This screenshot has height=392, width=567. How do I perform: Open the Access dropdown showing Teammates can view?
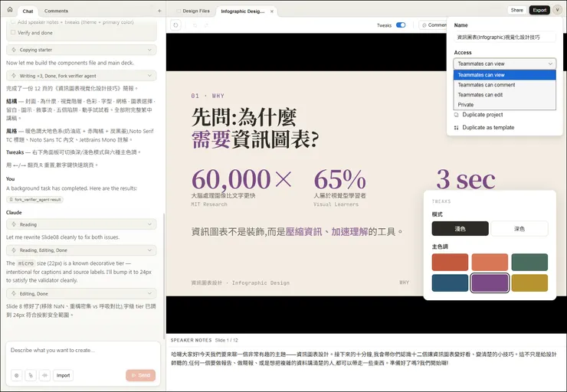coord(504,64)
